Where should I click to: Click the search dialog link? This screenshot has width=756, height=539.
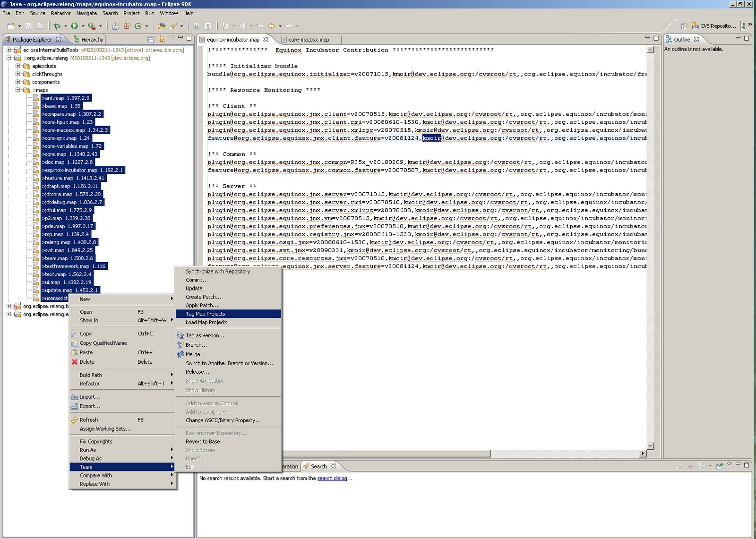tap(332, 479)
